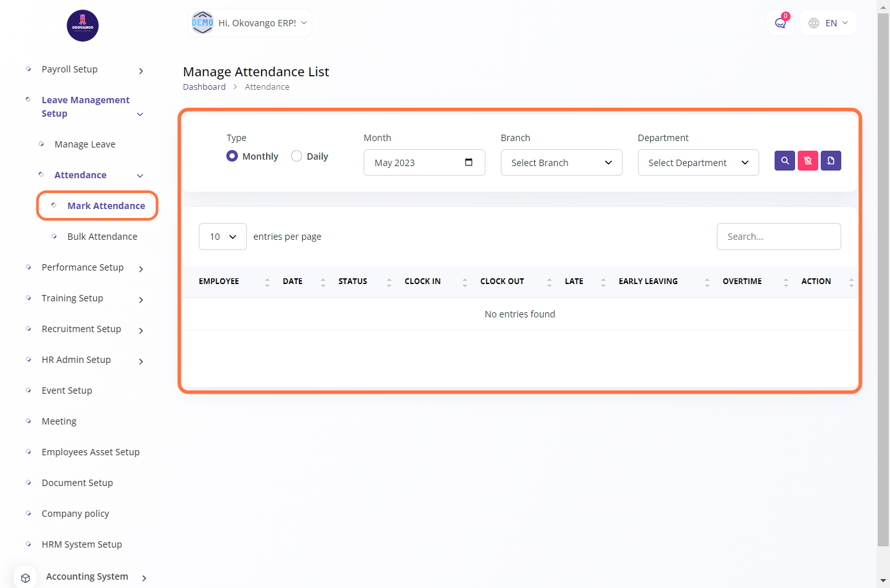Click the red reset filter trash icon
Image resolution: width=890 pixels, height=588 pixels.
click(x=808, y=161)
